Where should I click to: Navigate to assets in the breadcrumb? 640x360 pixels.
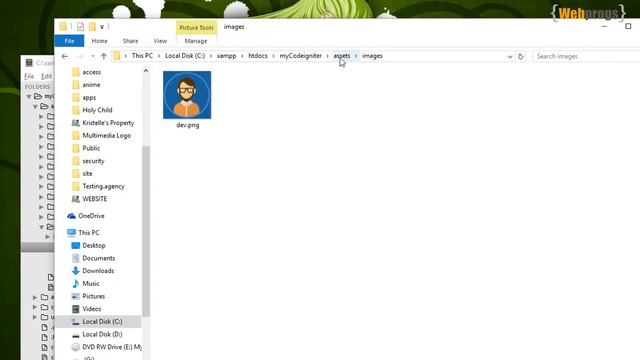coord(342,56)
